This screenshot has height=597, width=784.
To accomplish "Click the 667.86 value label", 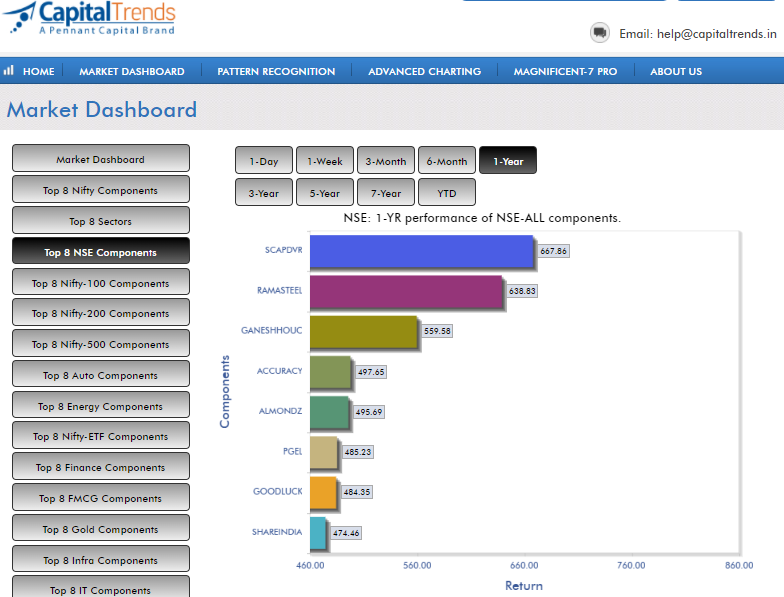I will point(554,251).
